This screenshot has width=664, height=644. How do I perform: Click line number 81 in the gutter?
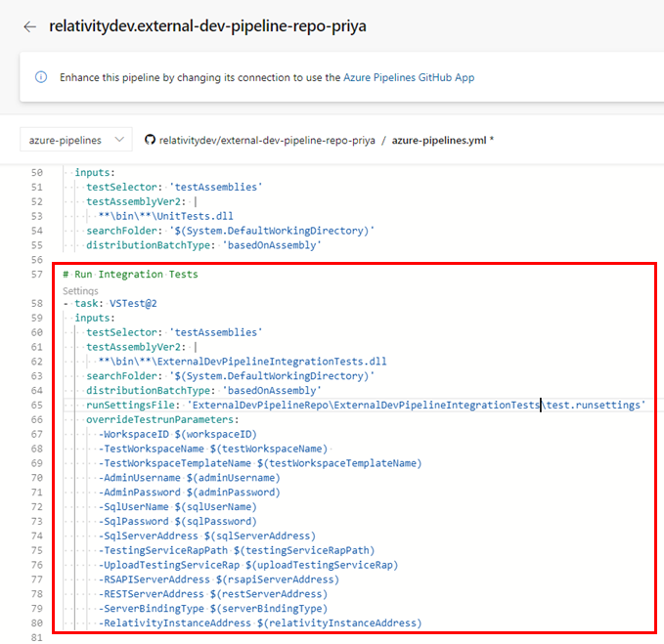click(37, 637)
